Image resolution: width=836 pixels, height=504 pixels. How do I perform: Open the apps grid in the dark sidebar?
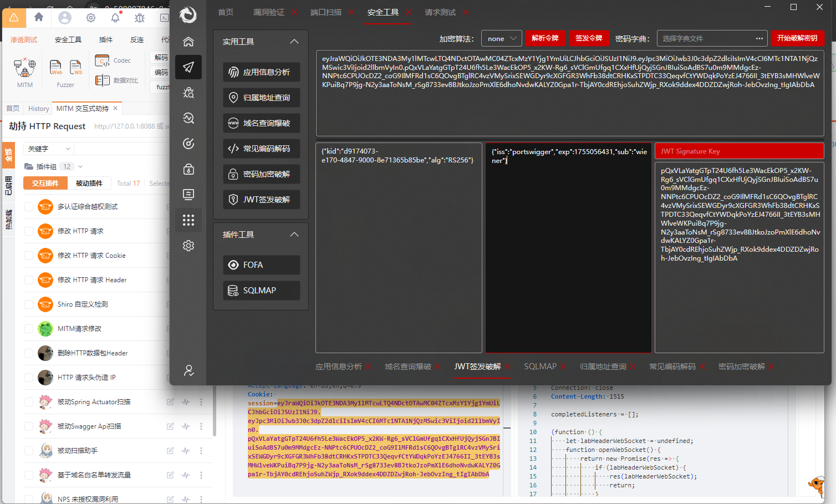click(x=188, y=220)
